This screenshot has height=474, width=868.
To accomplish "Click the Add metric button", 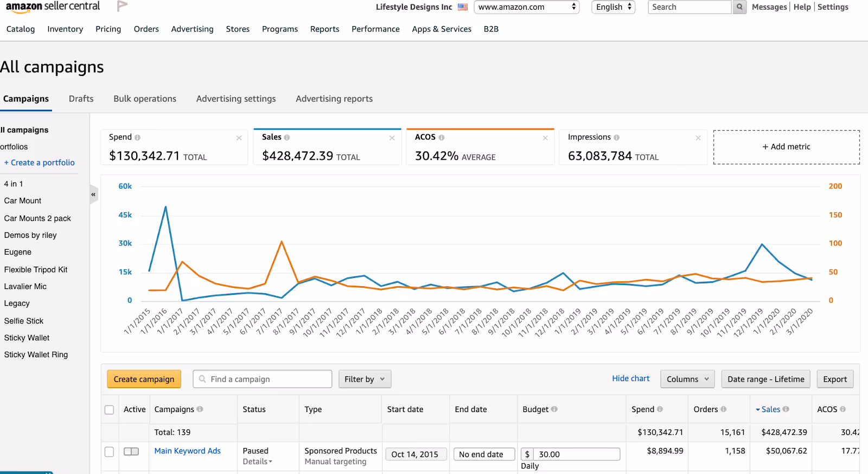I will coord(786,147).
